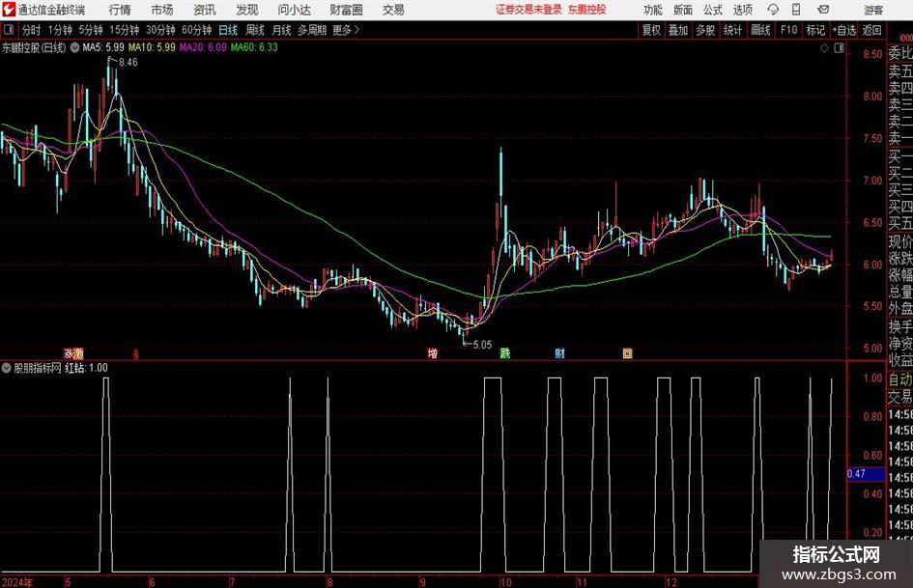Open the mobile phone icon
Viewport: 913px width, 588px height.
pyautogui.click(x=796, y=10)
